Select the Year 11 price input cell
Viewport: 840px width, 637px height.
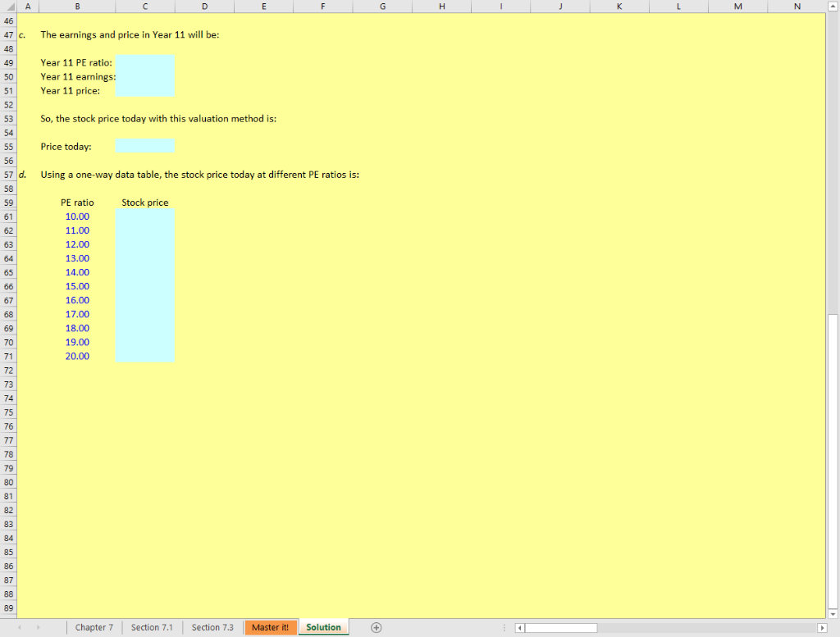click(x=145, y=90)
